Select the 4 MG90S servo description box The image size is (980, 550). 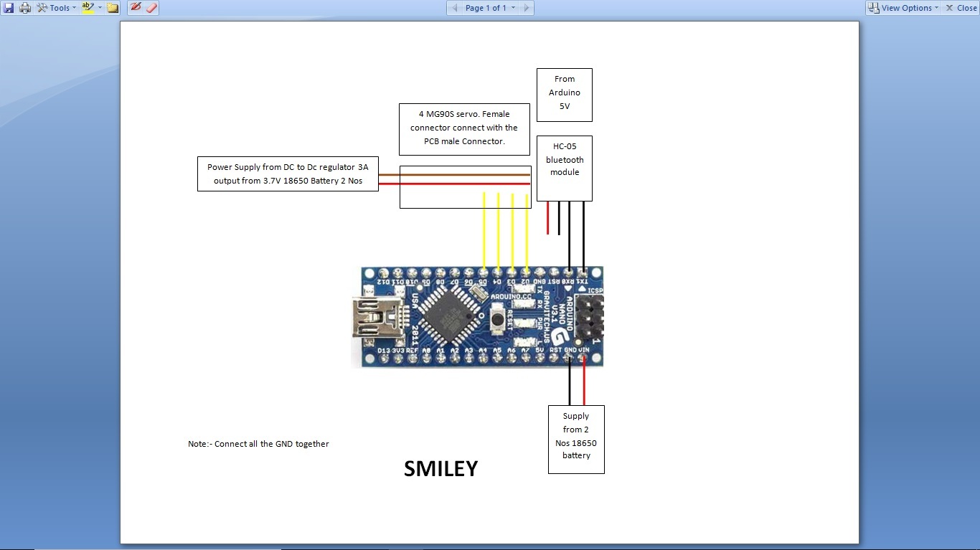pyautogui.click(x=464, y=129)
